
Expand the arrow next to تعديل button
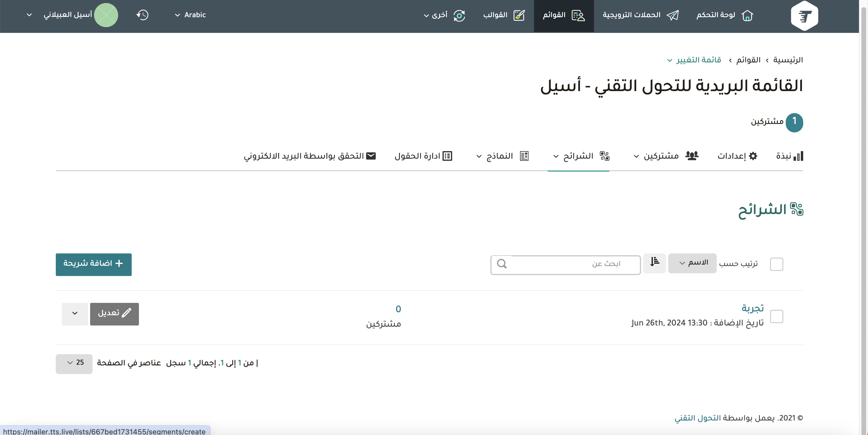click(75, 314)
